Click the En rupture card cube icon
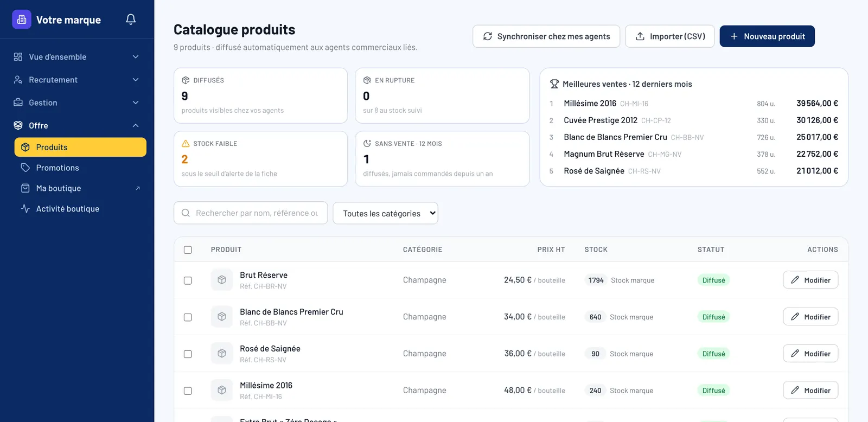The height and width of the screenshot is (422, 868). 367,80
